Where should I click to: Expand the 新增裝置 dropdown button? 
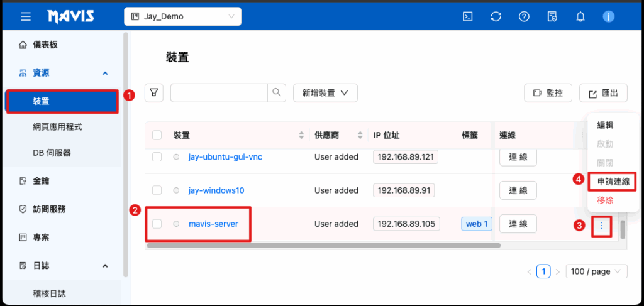(325, 93)
